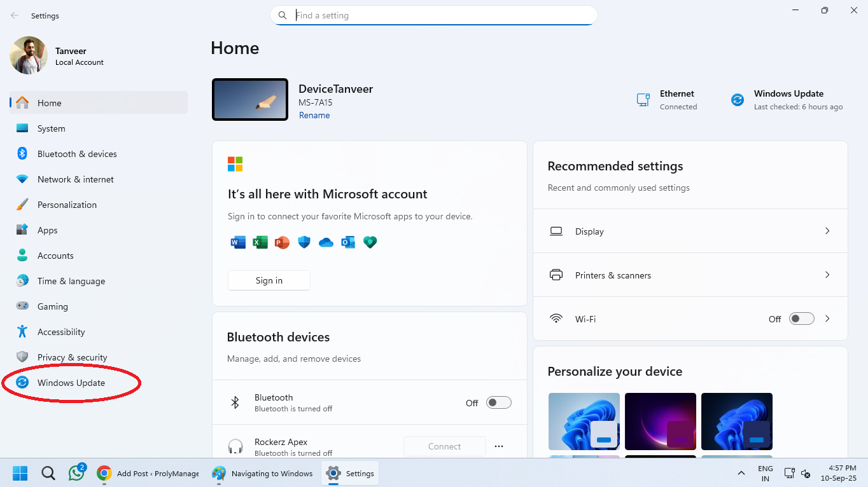Open the Navigating to Windows taskbar window
868x487 pixels.
(x=263, y=473)
